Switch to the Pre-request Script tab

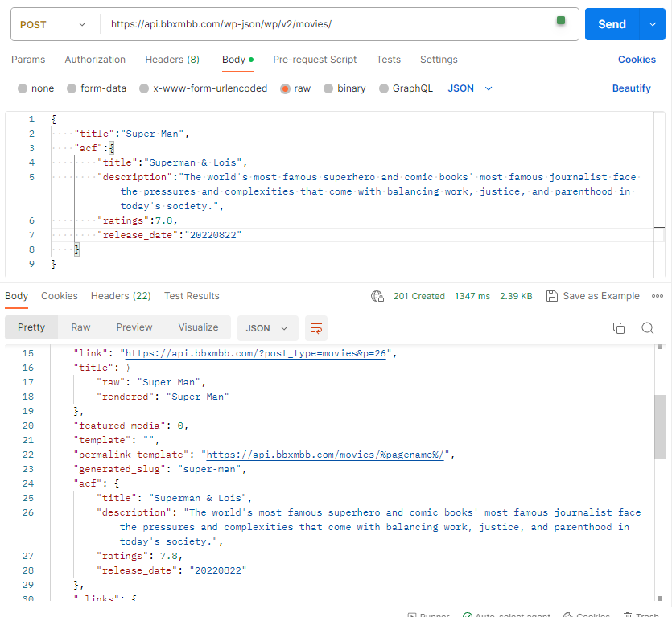pyautogui.click(x=315, y=60)
